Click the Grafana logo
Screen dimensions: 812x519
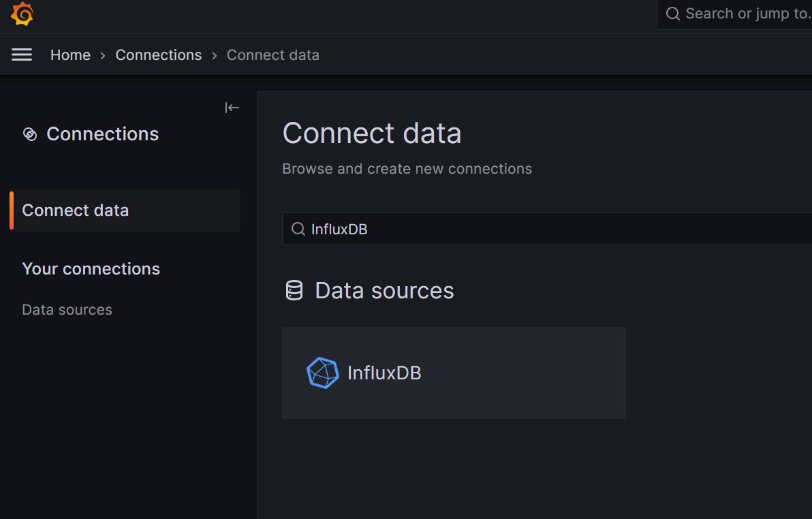click(22, 14)
